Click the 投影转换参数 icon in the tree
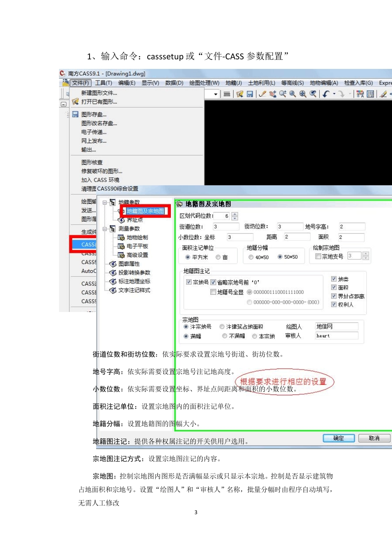The height and width of the screenshot is (555, 392). click(113, 273)
